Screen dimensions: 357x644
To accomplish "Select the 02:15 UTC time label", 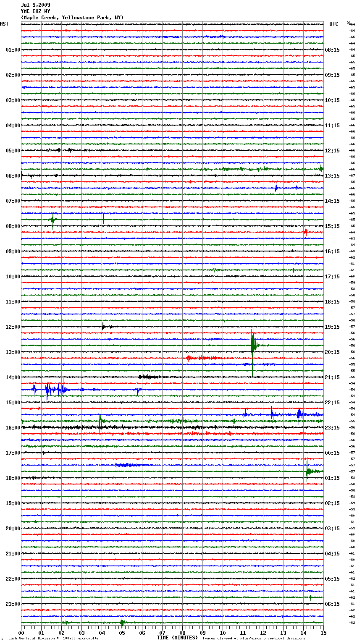I will click(x=332, y=503).
